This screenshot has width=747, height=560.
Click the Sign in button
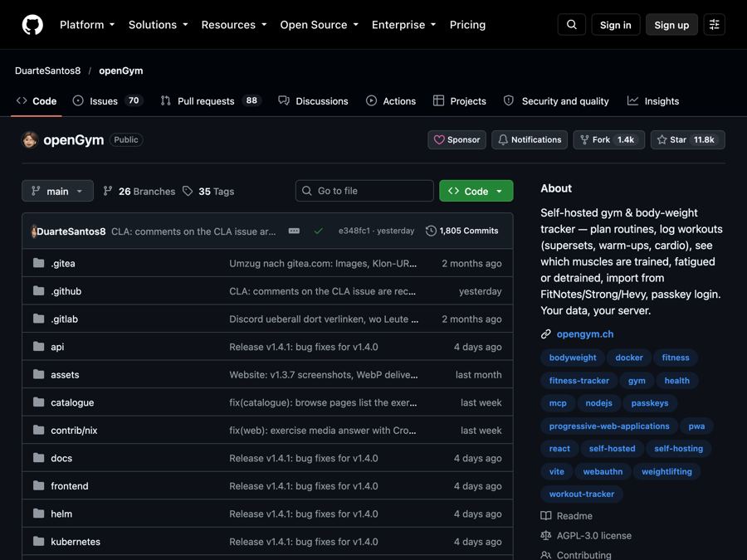616,25
